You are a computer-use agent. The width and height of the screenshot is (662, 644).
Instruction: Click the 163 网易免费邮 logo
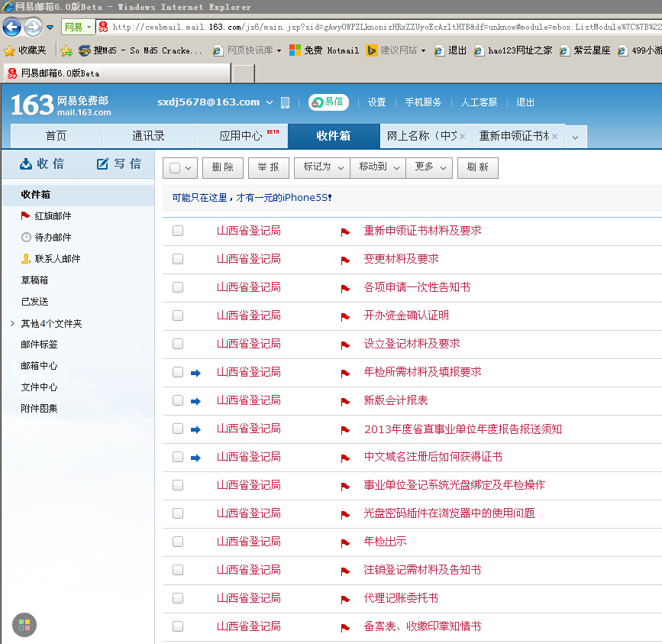[x=61, y=105]
